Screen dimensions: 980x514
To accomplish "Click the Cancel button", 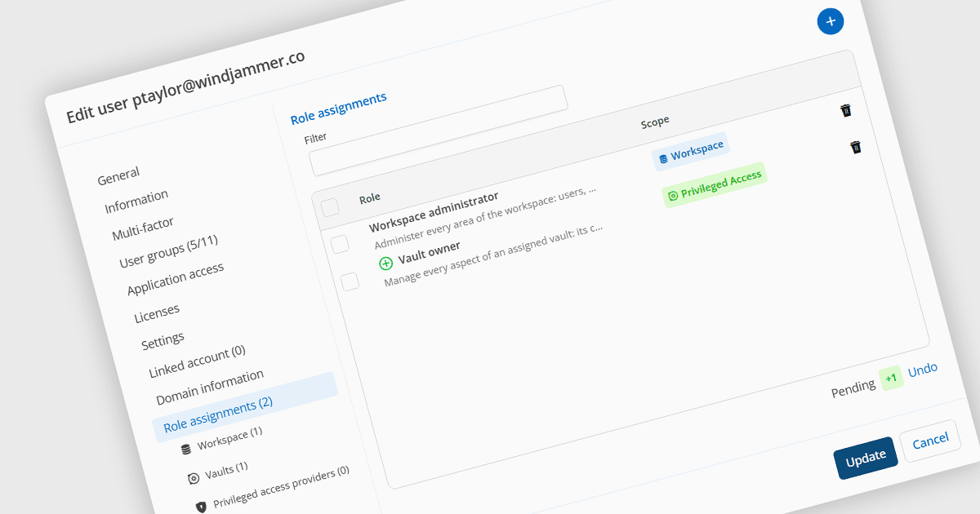I will [x=930, y=441].
